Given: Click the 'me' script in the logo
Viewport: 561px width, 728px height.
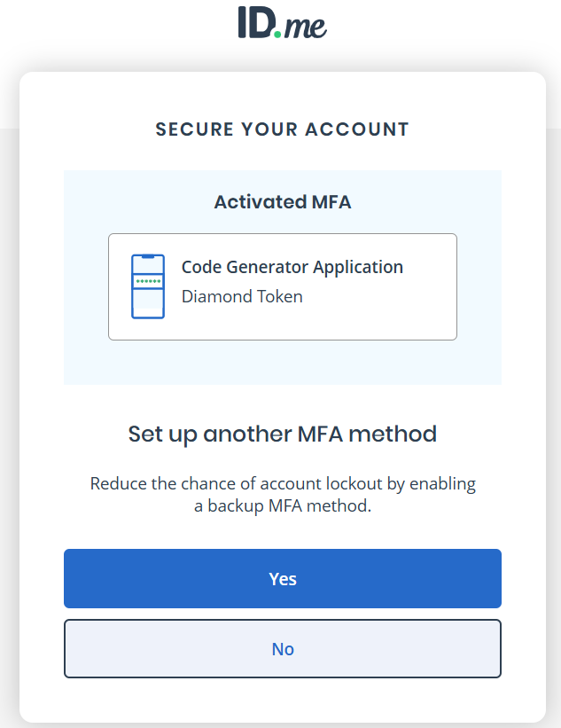Looking at the screenshot, I should point(306,27).
